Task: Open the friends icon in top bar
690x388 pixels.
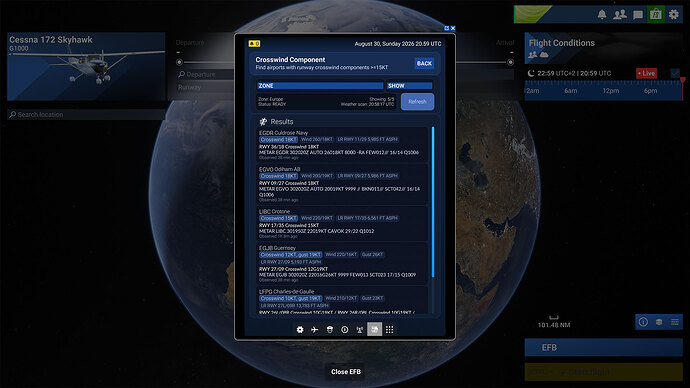Action: point(620,15)
